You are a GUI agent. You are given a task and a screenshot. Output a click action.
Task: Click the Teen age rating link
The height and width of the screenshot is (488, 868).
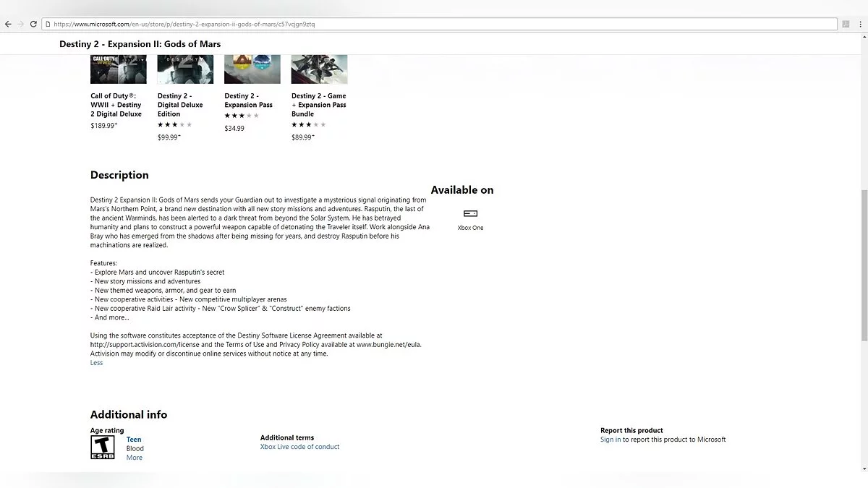pyautogui.click(x=134, y=440)
